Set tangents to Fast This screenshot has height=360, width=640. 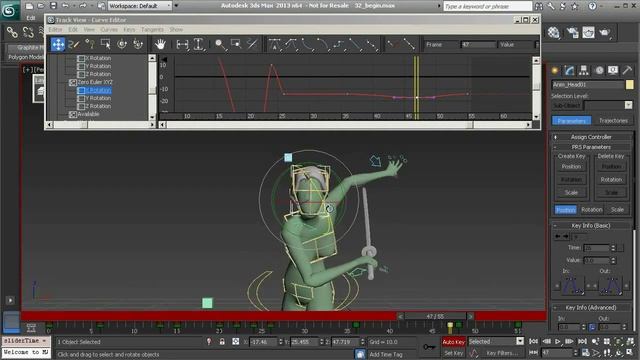[x=307, y=44]
